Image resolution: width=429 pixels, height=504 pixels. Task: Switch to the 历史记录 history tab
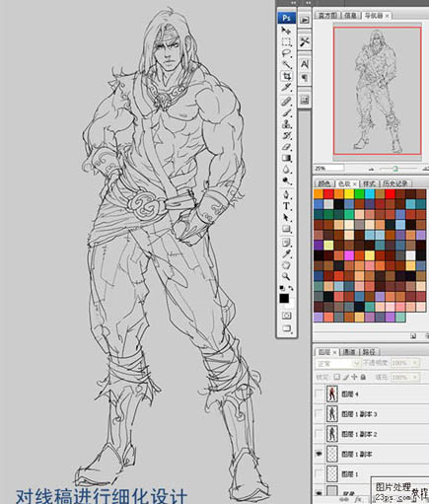click(394, 183)
